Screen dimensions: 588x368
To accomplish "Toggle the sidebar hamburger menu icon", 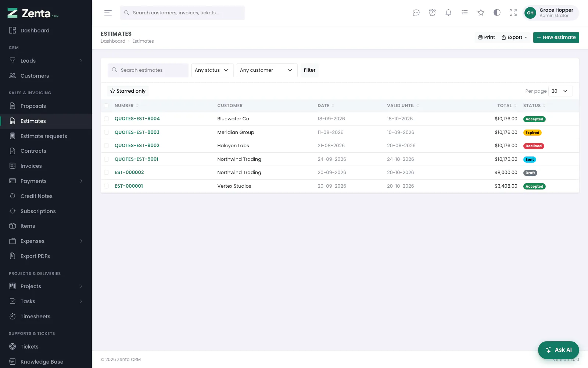I will point(108,13).
